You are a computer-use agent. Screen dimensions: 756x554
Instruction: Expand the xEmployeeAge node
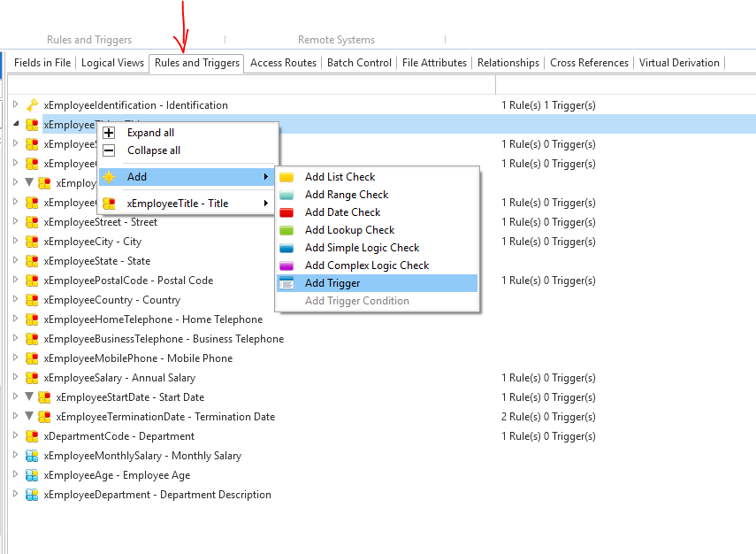(15, 474)
